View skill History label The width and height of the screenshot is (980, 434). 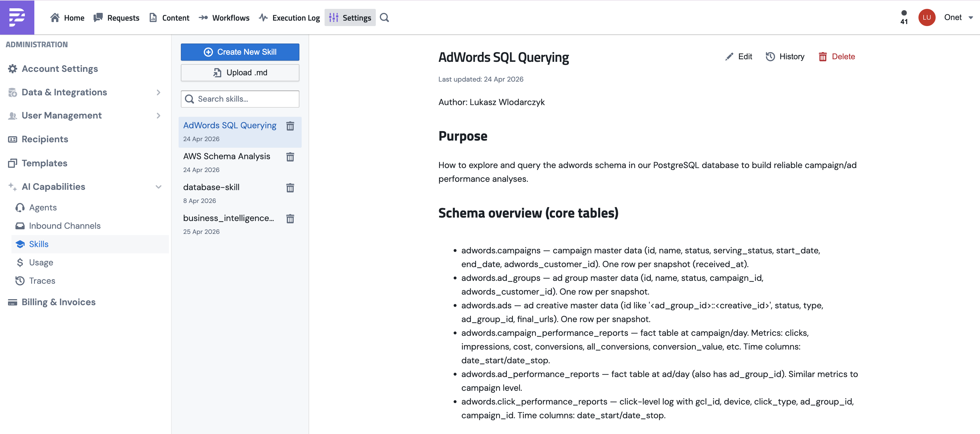tap(792, 57)
